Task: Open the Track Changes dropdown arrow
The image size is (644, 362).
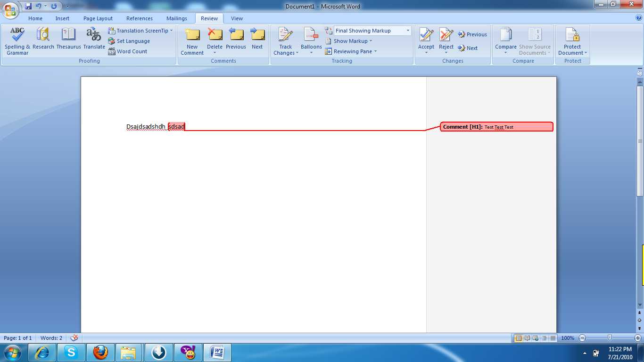Action: 297,53
